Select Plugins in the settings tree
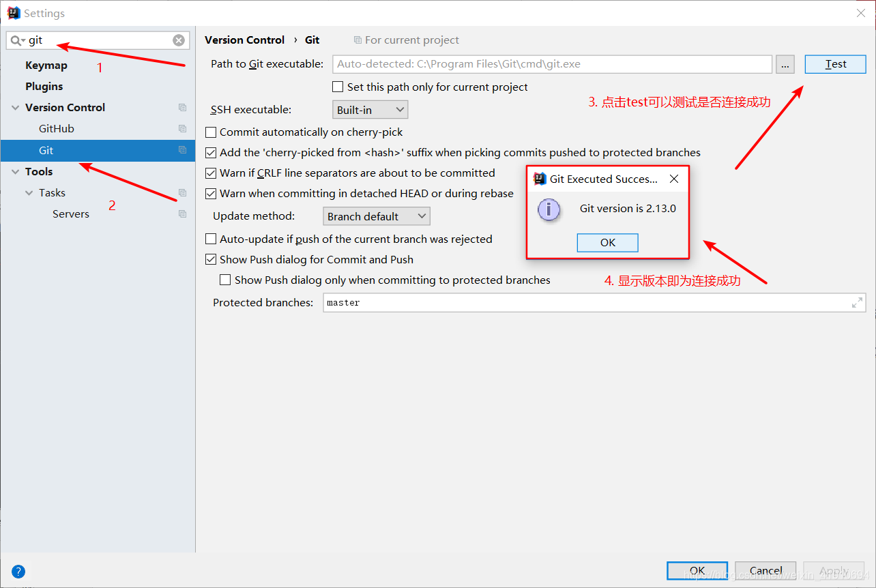Screen dimensions: 876x588 pyautogui.click(x=44, y=87)
